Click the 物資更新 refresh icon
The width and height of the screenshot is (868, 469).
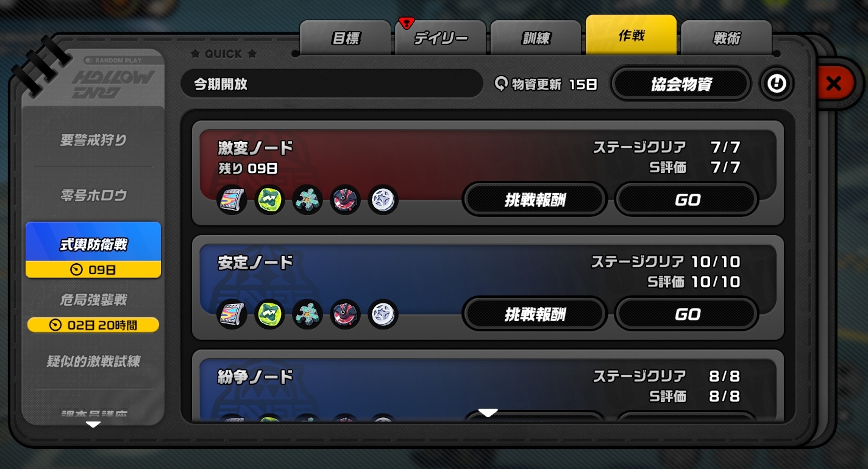tap(502, 84)
